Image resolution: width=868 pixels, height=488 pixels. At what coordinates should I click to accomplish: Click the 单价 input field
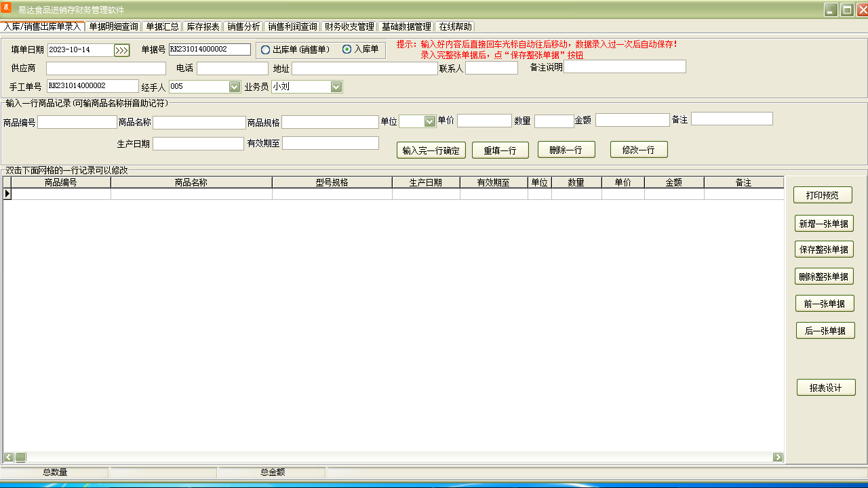tap(484, 121)
